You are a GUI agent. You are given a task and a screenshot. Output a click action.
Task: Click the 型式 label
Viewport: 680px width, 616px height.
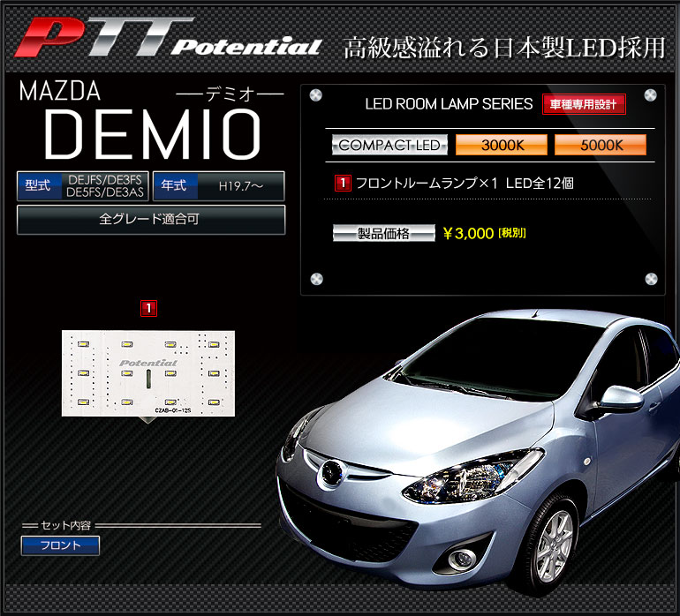pos(37,186)
